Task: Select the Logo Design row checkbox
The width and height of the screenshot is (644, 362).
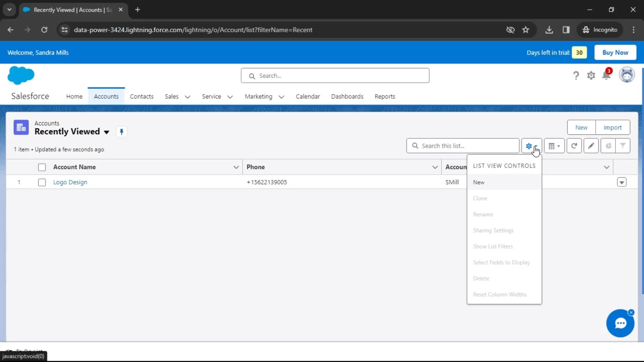Action: coord(42,182)
